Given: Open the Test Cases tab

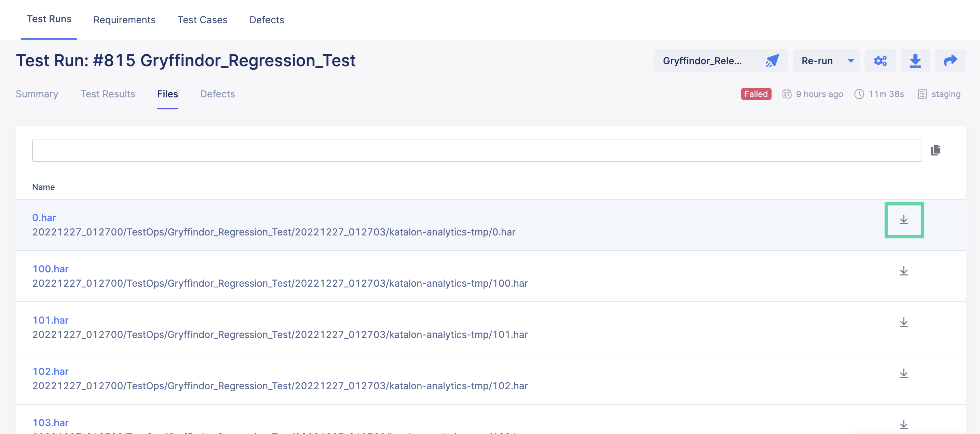Looking at the screenshot, I should click(x=202, y=20).
